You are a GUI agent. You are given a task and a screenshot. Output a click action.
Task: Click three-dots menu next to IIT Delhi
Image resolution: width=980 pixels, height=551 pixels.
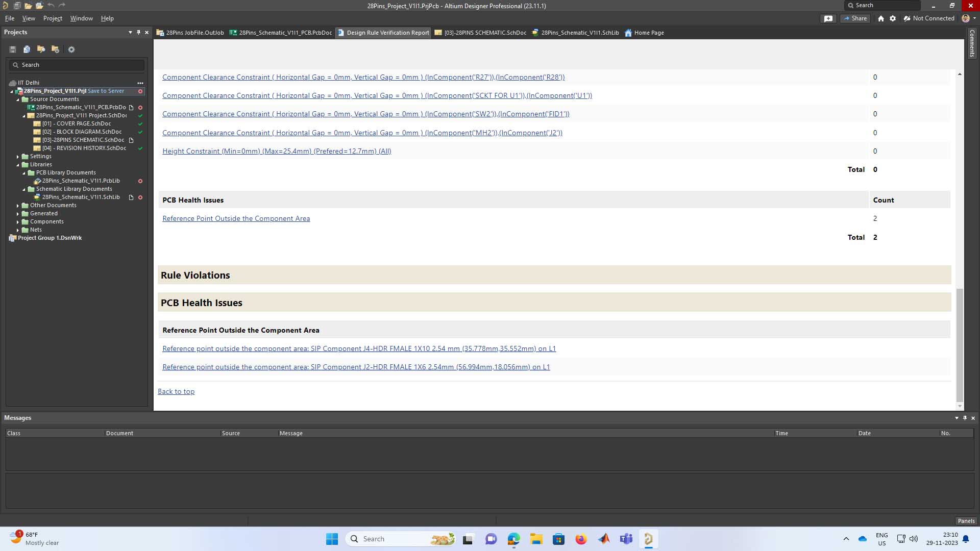(140, 83)
